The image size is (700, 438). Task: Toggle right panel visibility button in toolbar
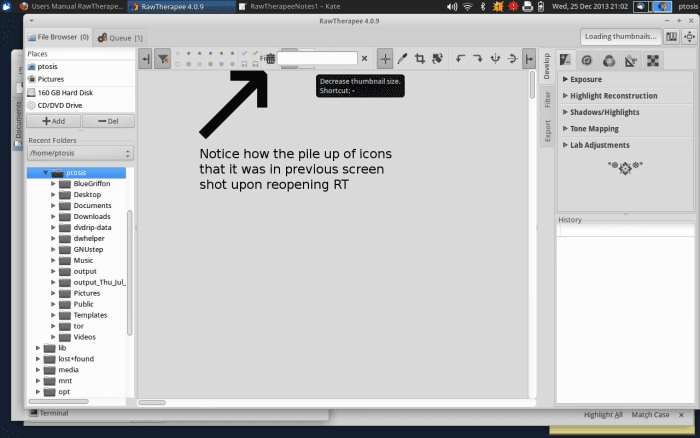529,59
